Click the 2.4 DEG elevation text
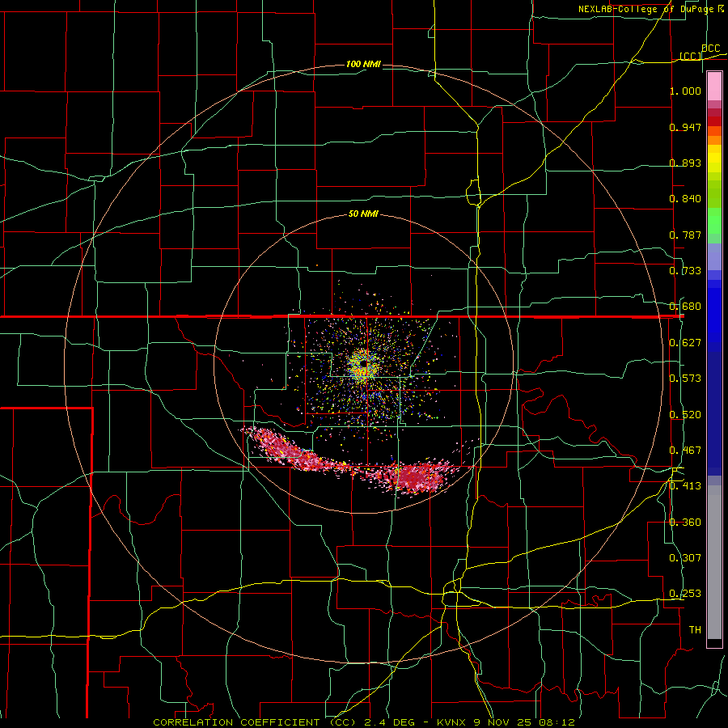 [x=388, y=722]
